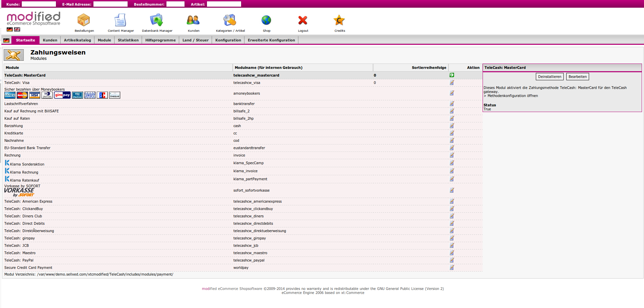The height and width of the screenshot is (308, 644).
Task: Open the Shop globe icon
Action: [x=266, y=20]
